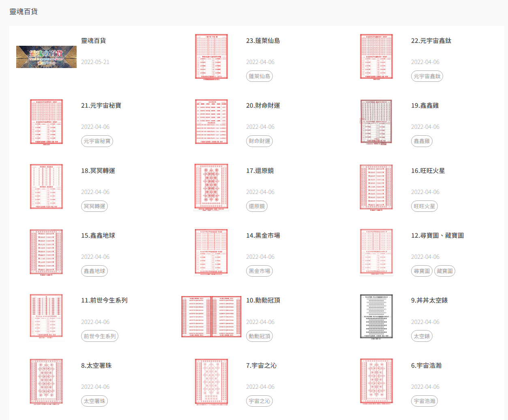Screen dimensions: 508x420
Task: Open the 17.還原鏡 title link
Action: coord(260,171)
